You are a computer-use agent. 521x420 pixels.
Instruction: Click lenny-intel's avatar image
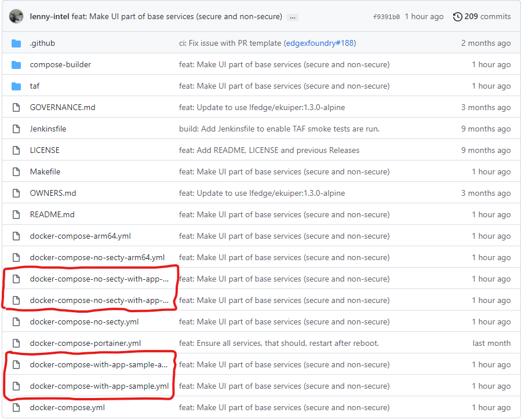[17, 16]
